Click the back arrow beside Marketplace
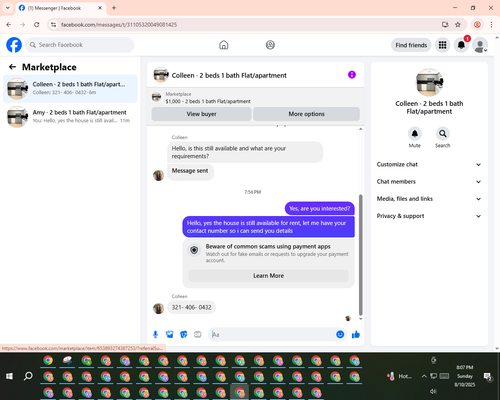Image resolution: width=500 pixels, height=400 pixels. [12, 67]
